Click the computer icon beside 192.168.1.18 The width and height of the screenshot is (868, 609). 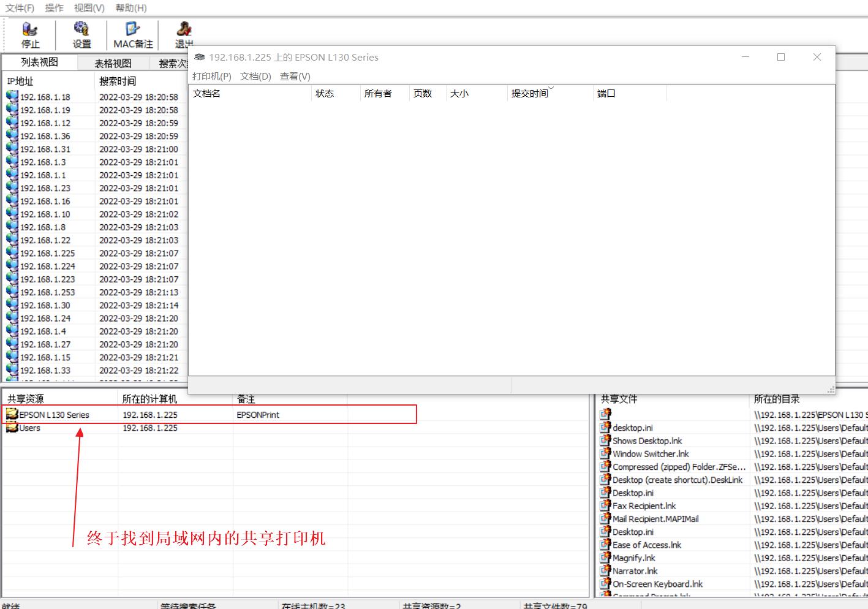coord(12,96)
